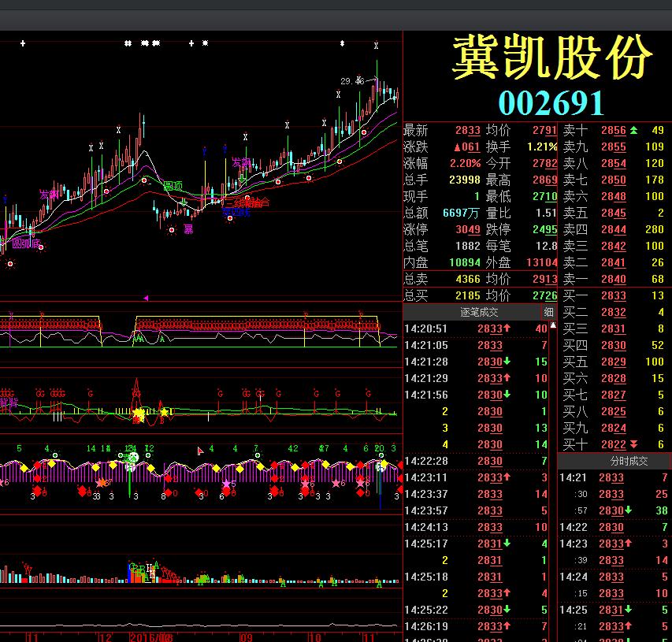The width and height of the screenshot is (672, 642).
Task: Click the 内盘 value 10894
Action: click(x=465, y=263)
